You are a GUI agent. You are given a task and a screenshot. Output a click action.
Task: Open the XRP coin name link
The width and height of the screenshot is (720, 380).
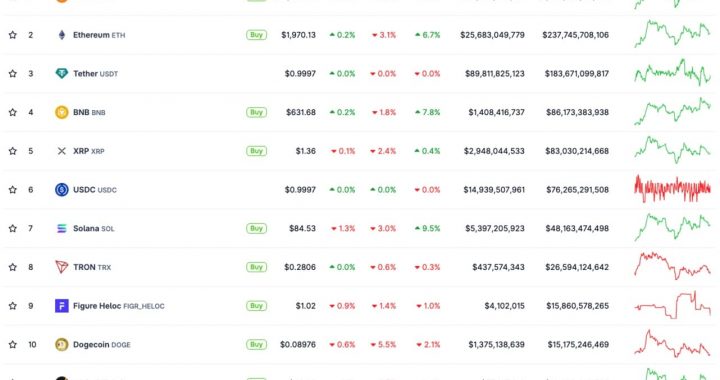click(89, 151)
